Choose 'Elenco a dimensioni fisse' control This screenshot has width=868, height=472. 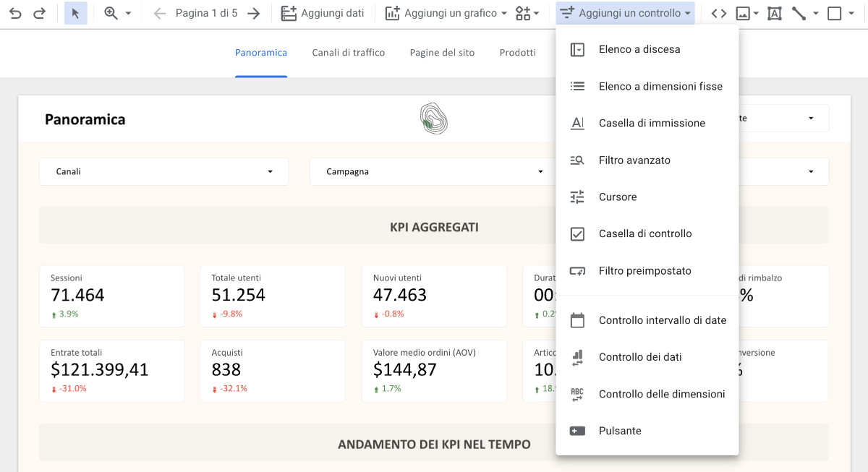(x=647, y=87)
